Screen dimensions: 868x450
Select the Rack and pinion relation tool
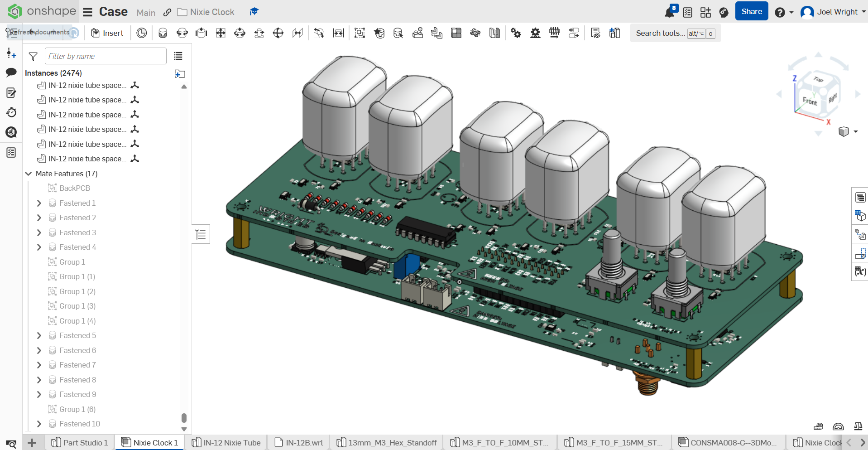click(535, 33)
